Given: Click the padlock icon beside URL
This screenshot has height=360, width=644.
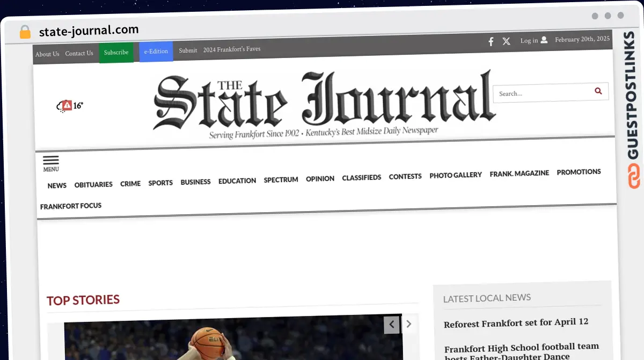Looking at the screenshot, I should [x=25, y=32].
